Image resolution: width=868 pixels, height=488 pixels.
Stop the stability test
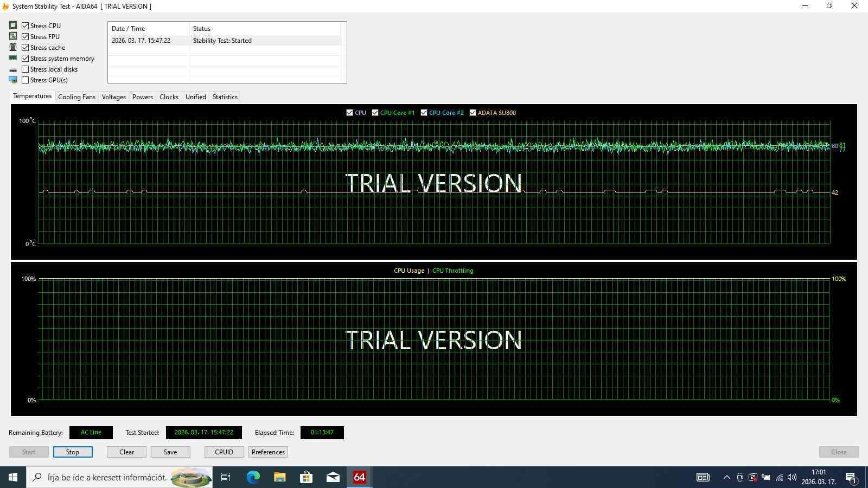point(73,452)
